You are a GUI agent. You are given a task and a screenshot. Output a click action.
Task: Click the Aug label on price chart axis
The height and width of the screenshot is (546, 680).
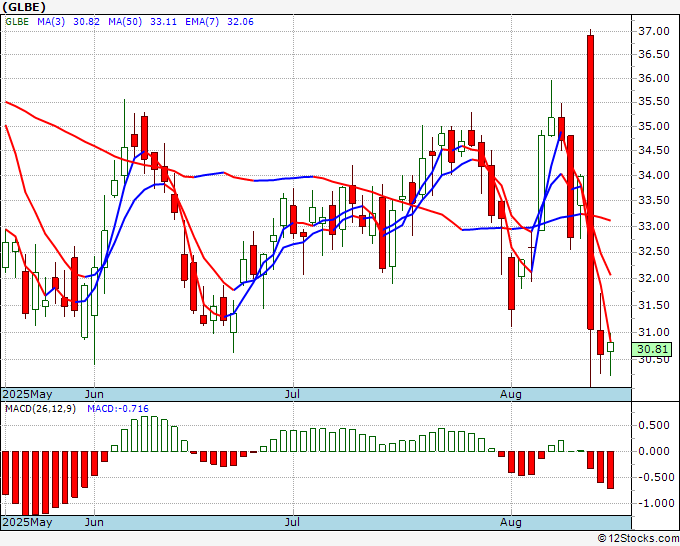coord(510,394)
